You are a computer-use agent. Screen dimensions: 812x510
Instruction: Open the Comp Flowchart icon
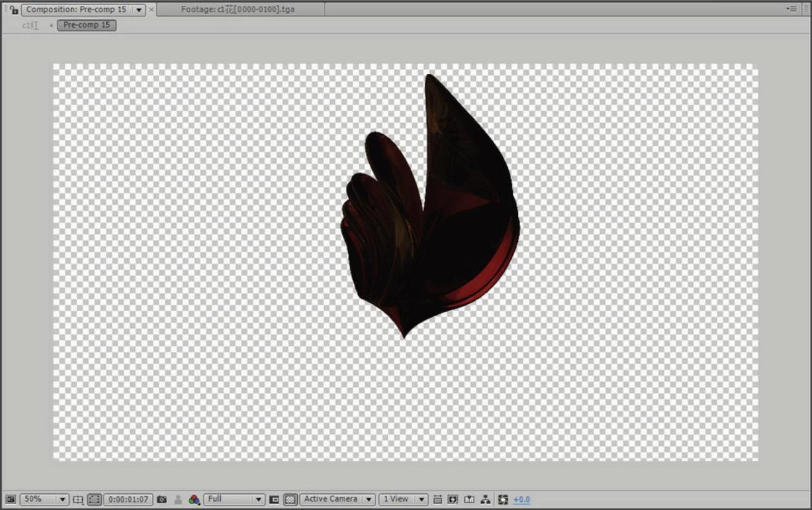point(486,500)
